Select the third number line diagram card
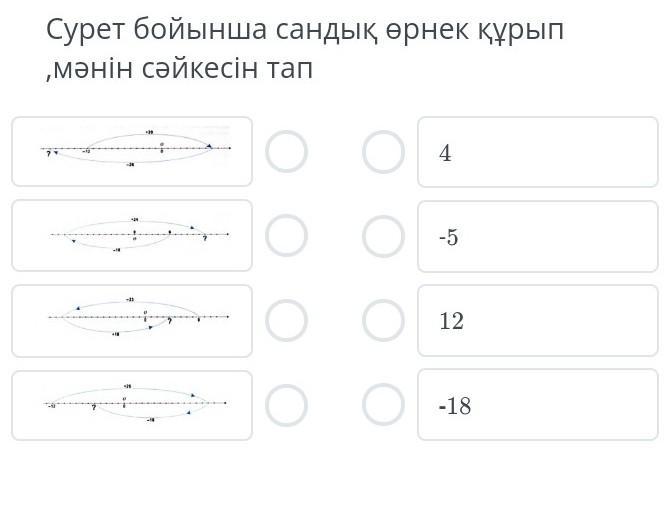This screenshot has height=508, width=669. tap(132, 321)
